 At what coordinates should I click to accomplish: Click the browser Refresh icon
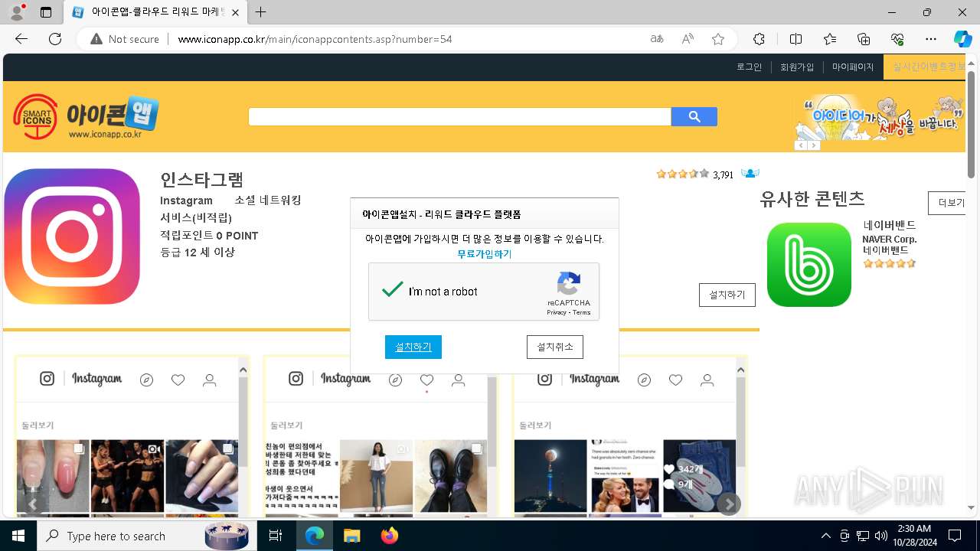coord(55,39)
